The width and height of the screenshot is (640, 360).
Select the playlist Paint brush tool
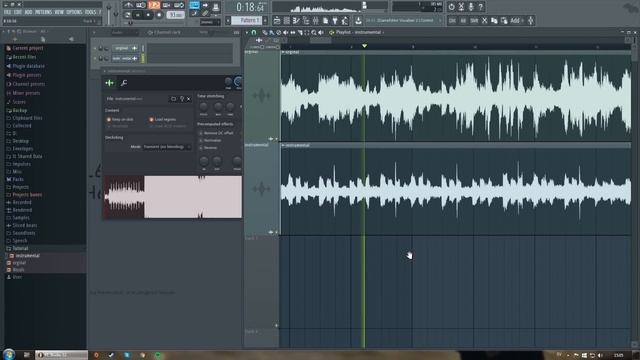pyautogui.click(x=271, y=32)
